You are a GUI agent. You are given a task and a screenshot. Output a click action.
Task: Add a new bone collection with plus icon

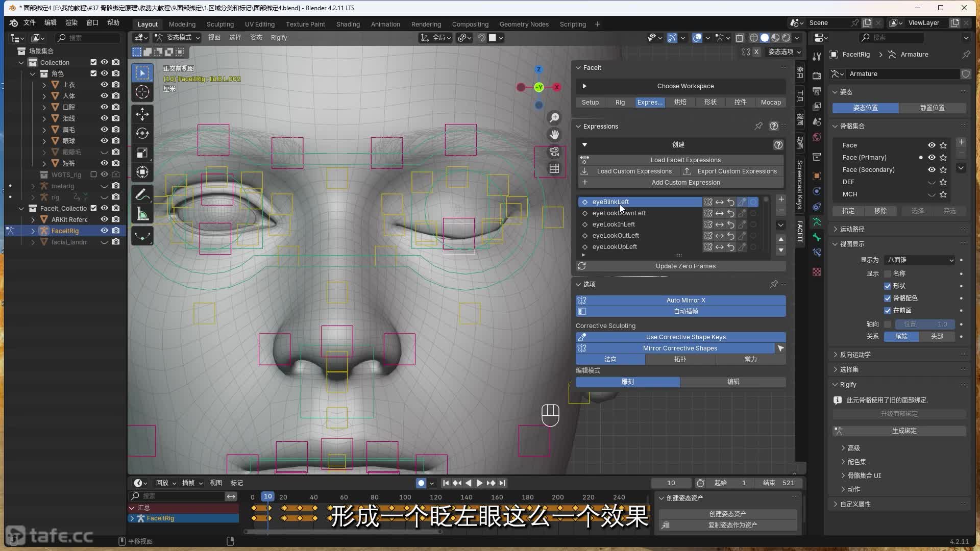click(961, 142)
